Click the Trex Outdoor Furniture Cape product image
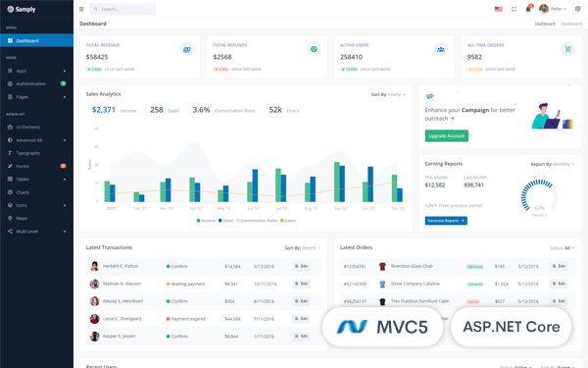Viewport: 588px width, 368px height. [382, 301]
